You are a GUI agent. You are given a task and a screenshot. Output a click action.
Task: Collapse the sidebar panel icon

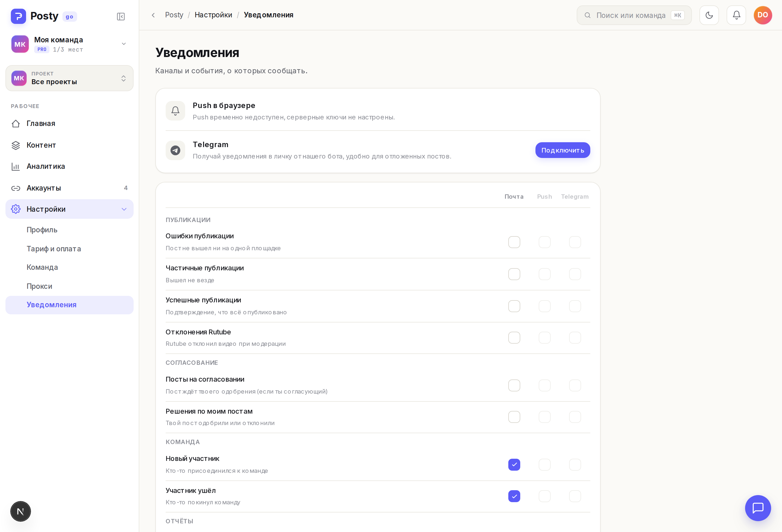121,17
